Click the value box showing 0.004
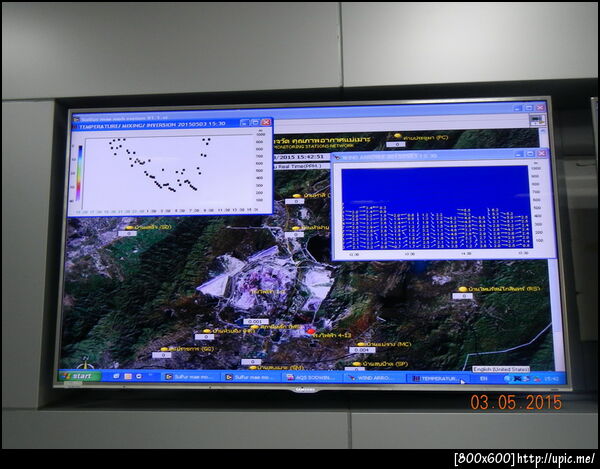The width and height of the screenshot is (600, 469). click(x=362, y=350)
